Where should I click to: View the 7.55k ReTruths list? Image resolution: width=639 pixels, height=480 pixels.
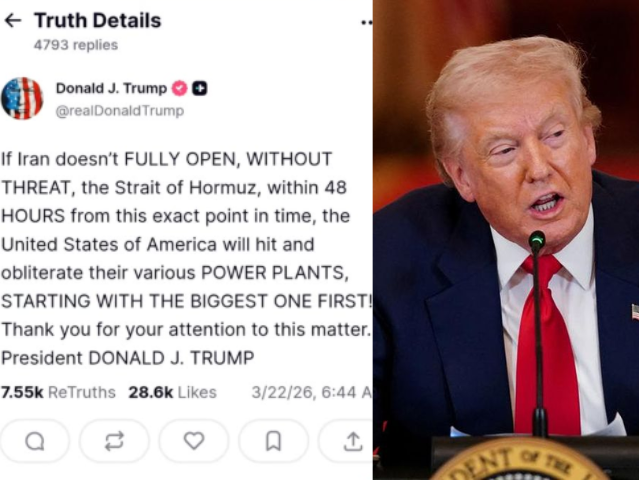click(58, 392)
